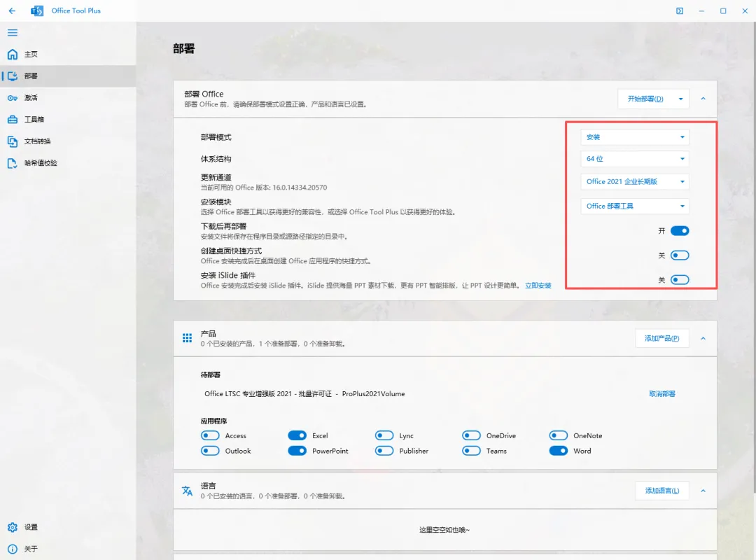The width and height of the screenshot is (756, 560).
Task: Close the Office Tool Plus window
Action: [745, 10]
